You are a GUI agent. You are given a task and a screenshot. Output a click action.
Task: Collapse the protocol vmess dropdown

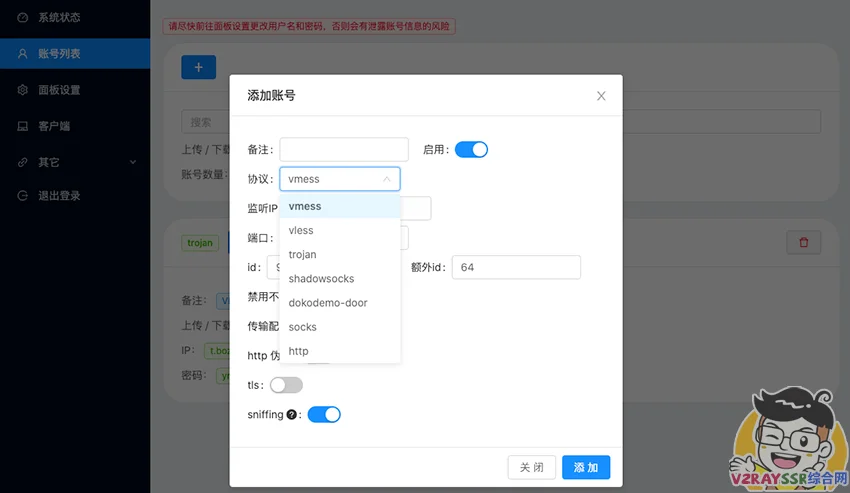coord(340,179)
